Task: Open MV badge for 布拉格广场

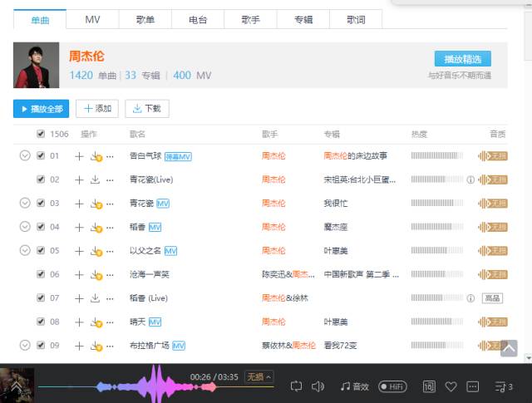Action: [x=179, y=346]
